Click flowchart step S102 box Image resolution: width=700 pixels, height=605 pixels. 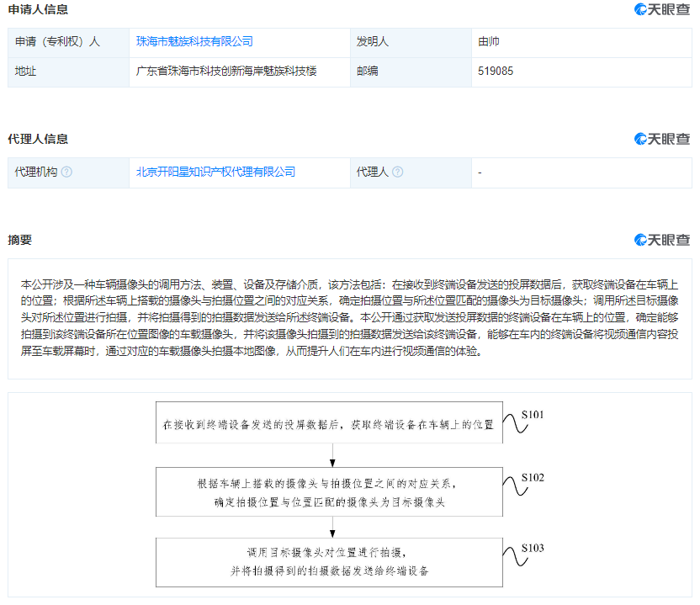tap(329, 492)
